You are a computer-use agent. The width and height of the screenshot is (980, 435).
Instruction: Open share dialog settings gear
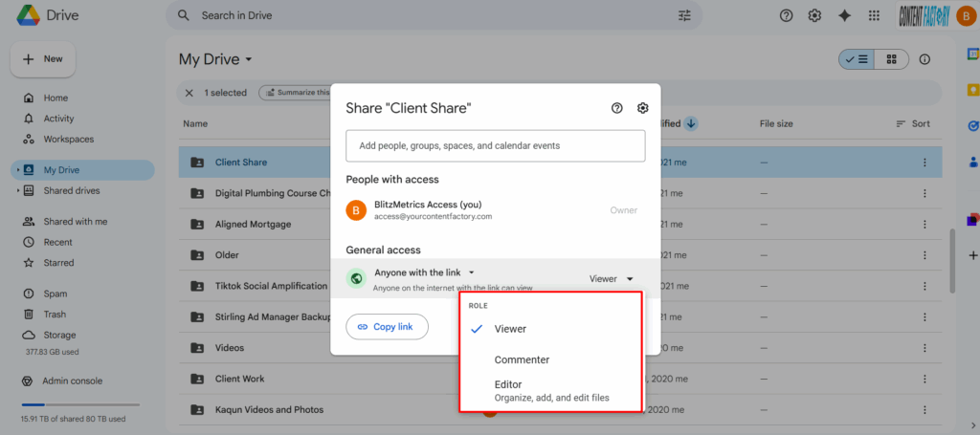point(643,108)
